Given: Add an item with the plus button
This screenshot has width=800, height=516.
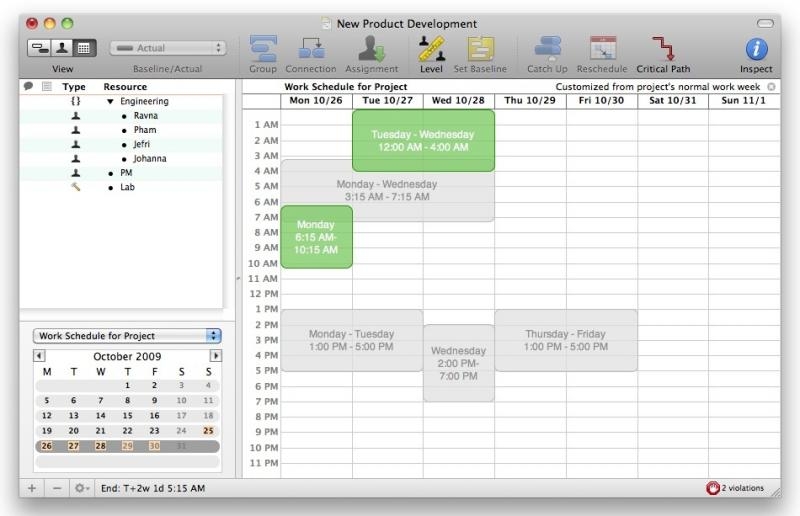Looking at the screenshot, I should [x=32, y=488].
